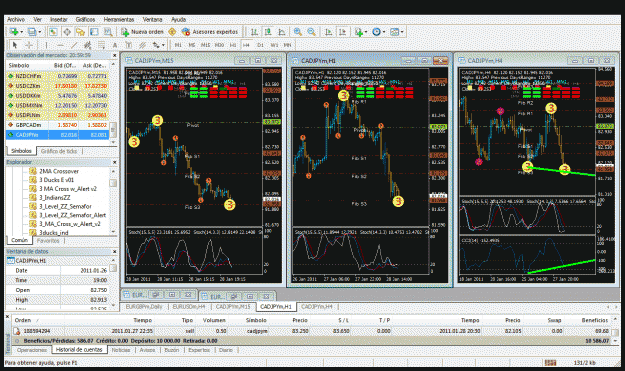625x371 pixels.
Task: Select the Fibonacci Retracement tool
Action: (101, 45)
